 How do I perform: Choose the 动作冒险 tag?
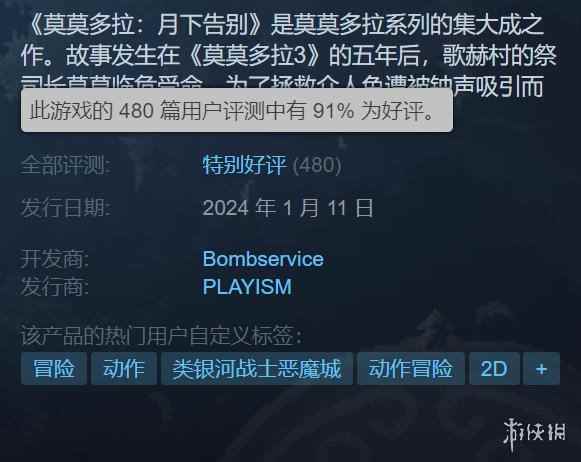(x=411, y=369)
